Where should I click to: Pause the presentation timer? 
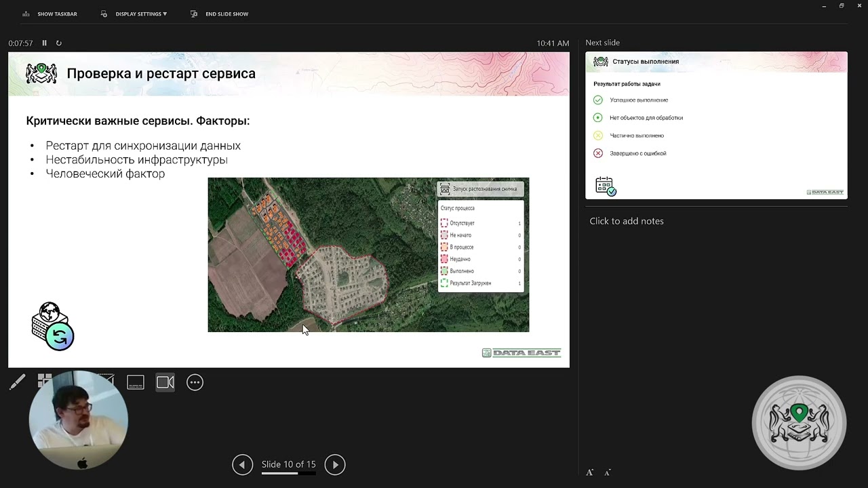(x=45, y=43)
